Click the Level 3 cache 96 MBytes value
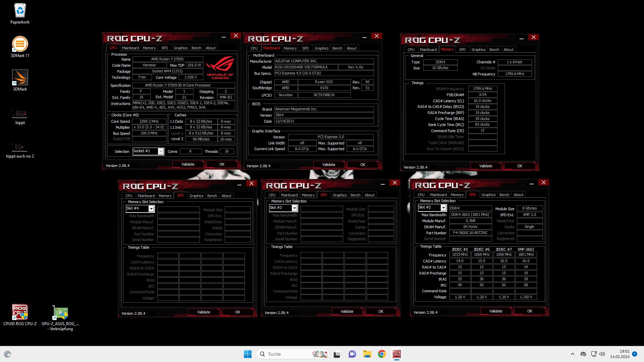This screenshot has width=644, height=362. click(x=201, y=139)
